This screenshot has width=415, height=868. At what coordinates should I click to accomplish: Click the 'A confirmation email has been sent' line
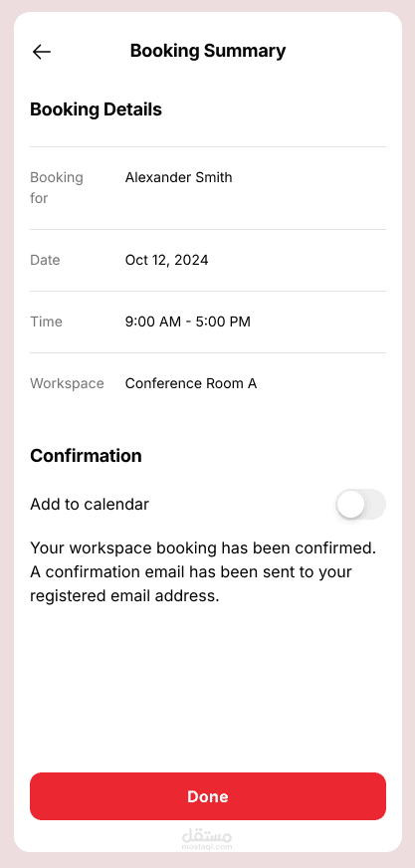[191, 571]
